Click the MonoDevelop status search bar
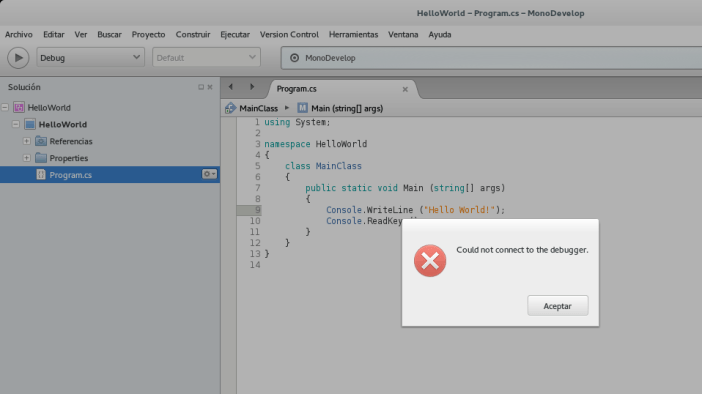 (x=492, y=58)
